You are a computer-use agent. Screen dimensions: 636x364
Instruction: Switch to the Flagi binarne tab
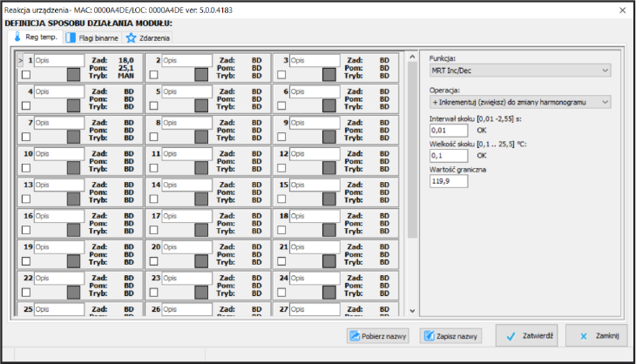pos(92,38)
